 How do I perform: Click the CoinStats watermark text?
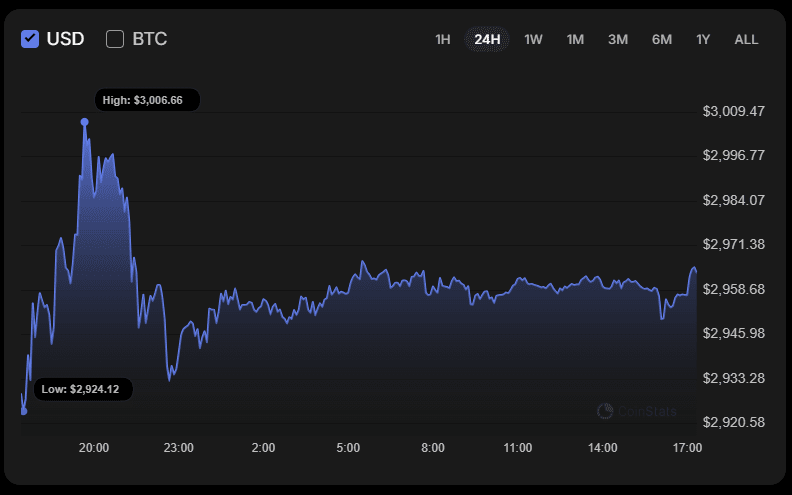647,412
